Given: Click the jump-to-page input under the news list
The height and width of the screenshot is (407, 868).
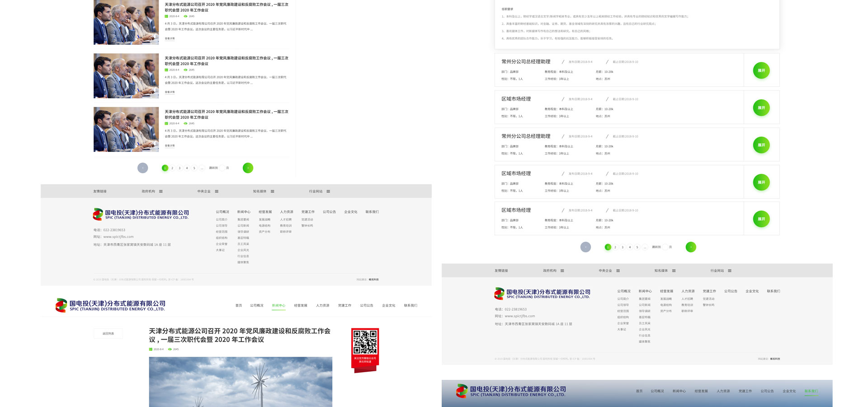Looking at the screenshot, I should click(x=222, y=168).
